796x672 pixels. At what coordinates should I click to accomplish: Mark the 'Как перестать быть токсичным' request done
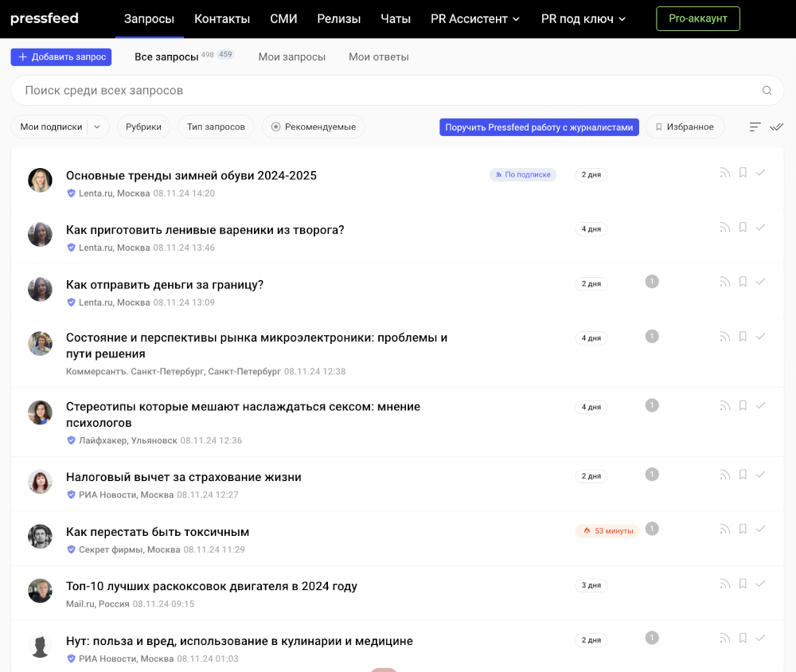pos(760,527)
